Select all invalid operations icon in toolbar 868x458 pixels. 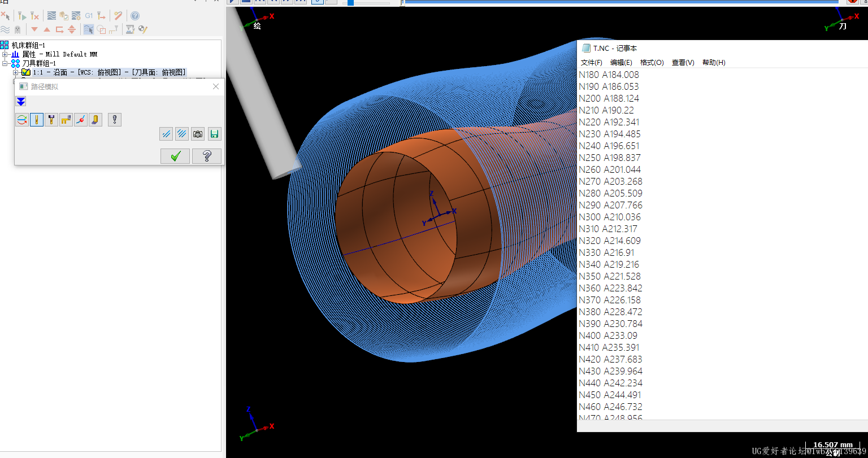click(x=5, y=15)
